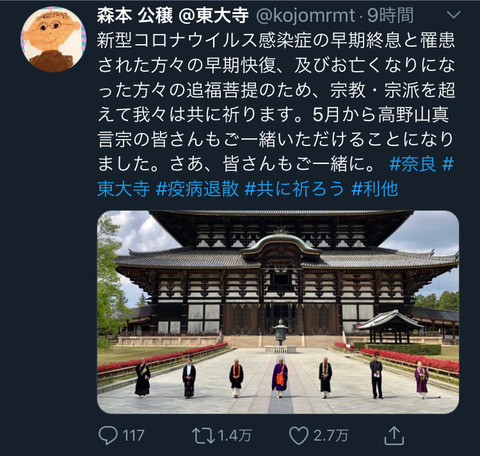
Task: Tap the #共に祈ろう hashtag
Action: coord(294,189)
